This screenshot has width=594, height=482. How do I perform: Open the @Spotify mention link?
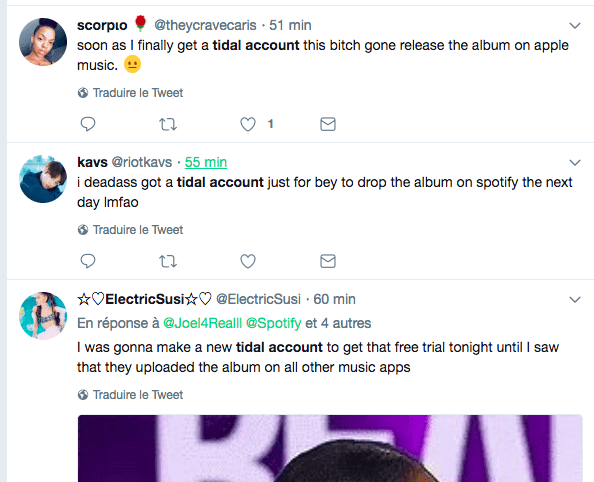(274, 323)
